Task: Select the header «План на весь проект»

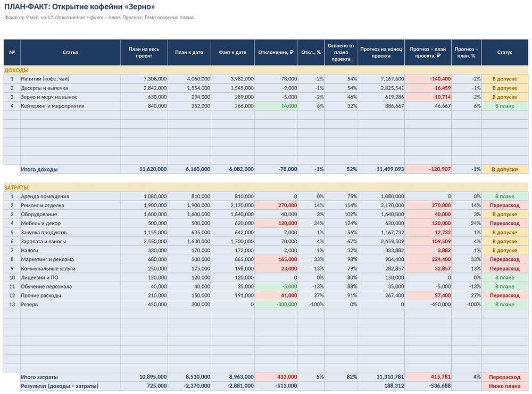Action: [144, 52]
